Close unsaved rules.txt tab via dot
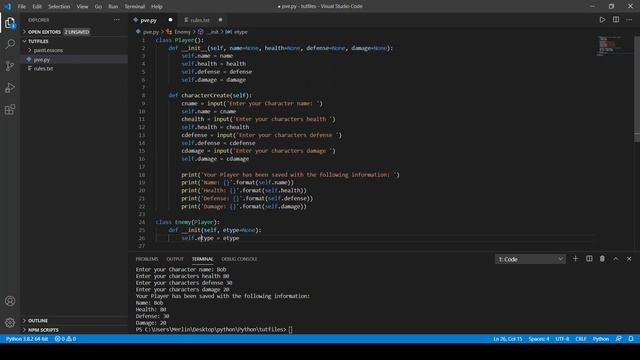Image resolution: width=640 pixels, height=360 pixels. click(x=220, y=20)
